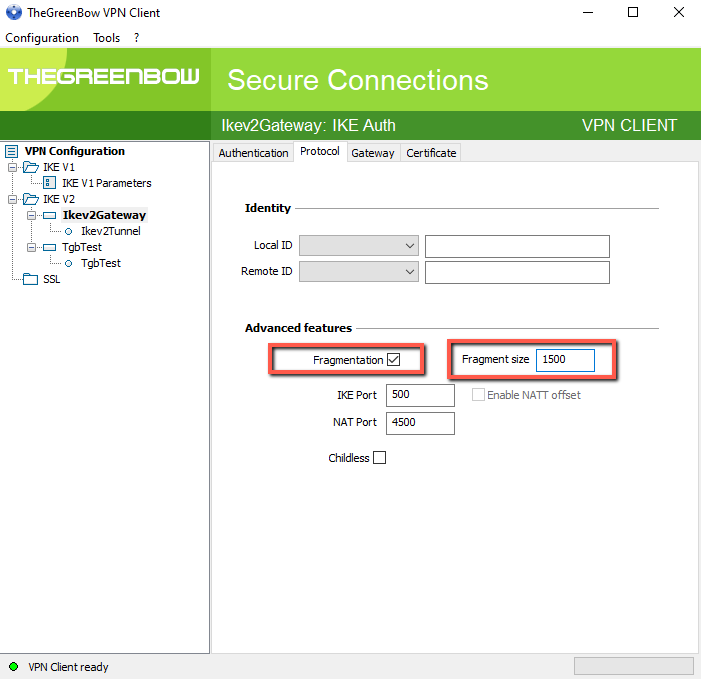Select the TgbTest gateway item

tap(82, 247)
